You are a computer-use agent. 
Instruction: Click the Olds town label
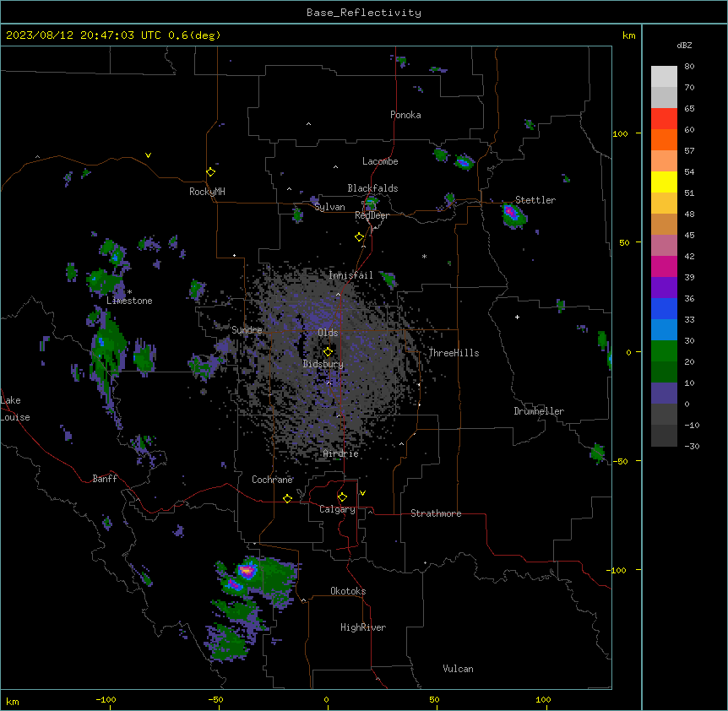(x=328, y=333)
